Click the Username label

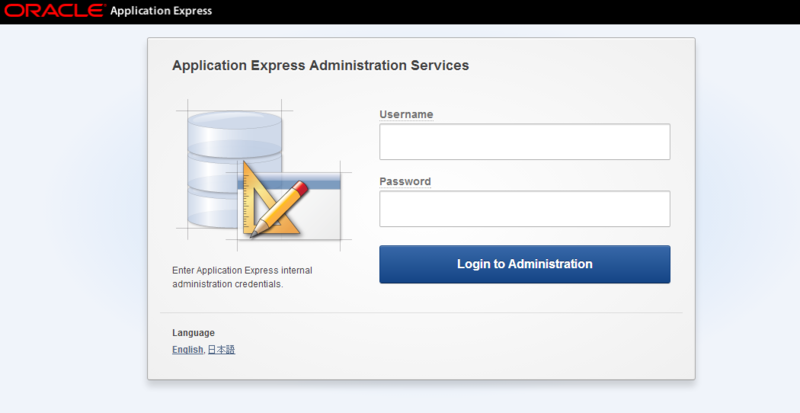(406, 114)
